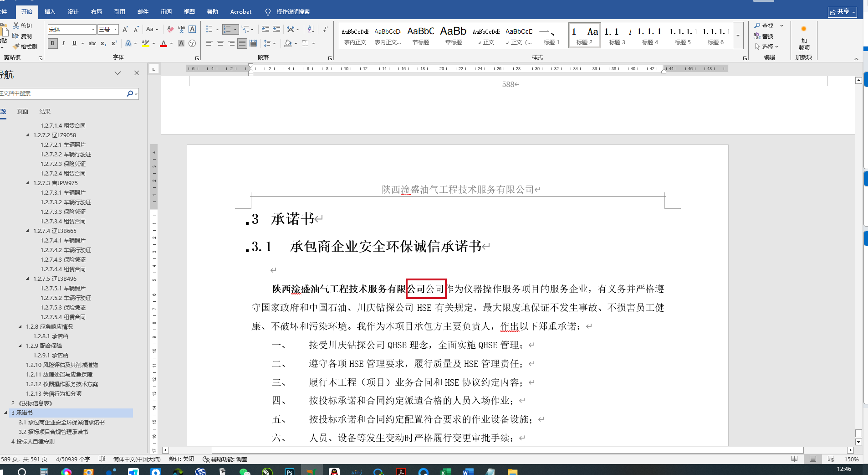Toggle Character Shading

coord(181,43)
